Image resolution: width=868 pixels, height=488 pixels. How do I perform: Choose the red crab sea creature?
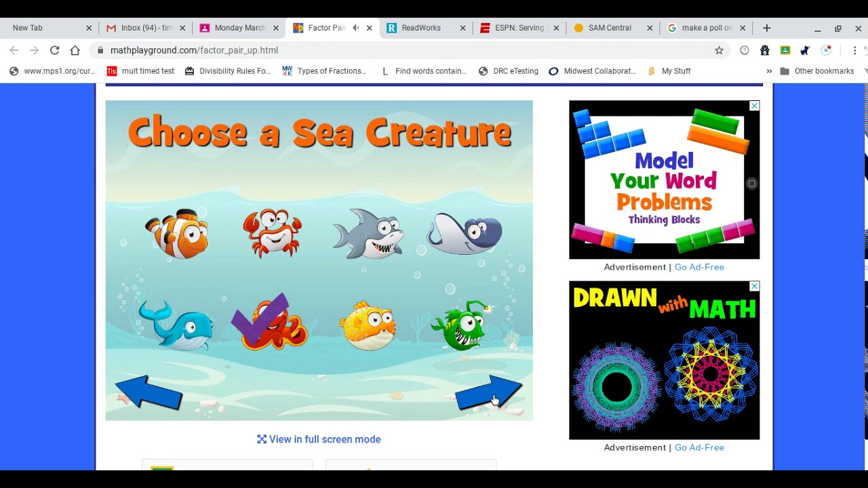272,232
